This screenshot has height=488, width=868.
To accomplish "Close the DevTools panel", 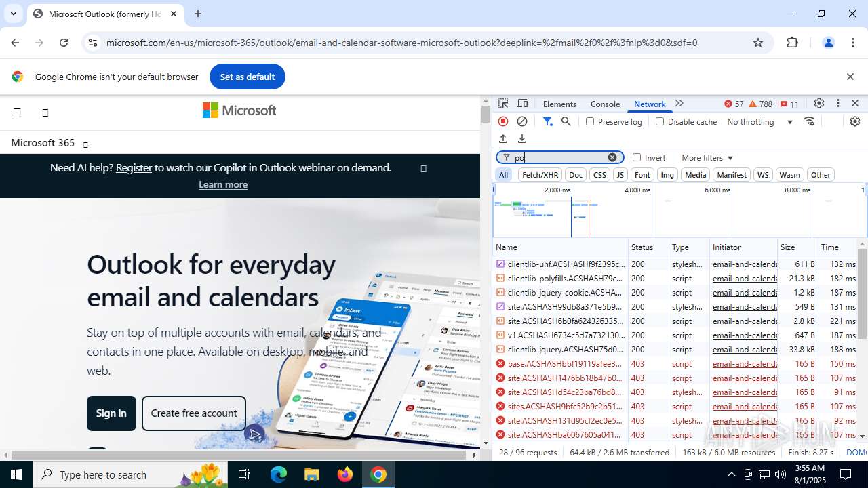I will pos(855,104).
